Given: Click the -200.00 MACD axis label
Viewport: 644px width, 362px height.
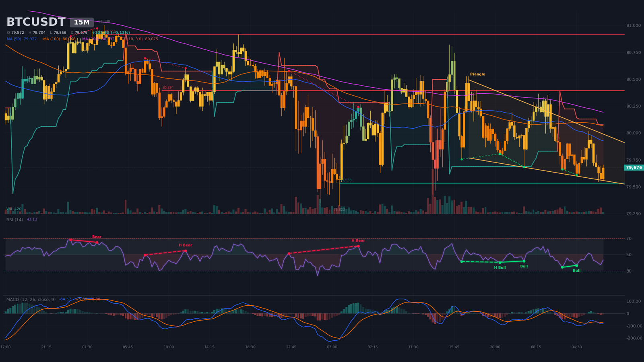Looking at the screenshot, I should (x=634, y=338).
